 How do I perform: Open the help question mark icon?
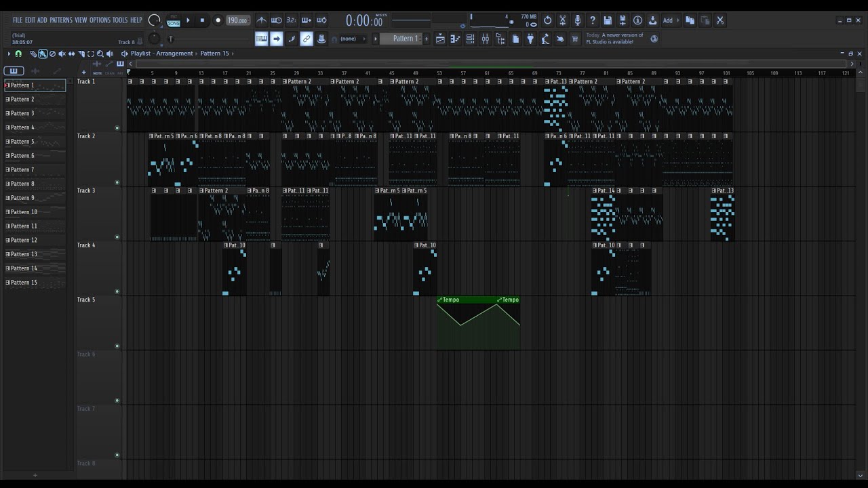[x=593, y=20]
